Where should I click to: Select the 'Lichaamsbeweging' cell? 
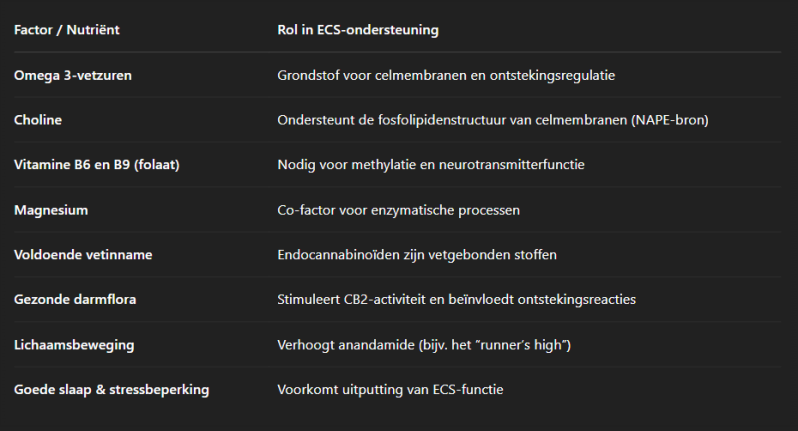point(74,345)
